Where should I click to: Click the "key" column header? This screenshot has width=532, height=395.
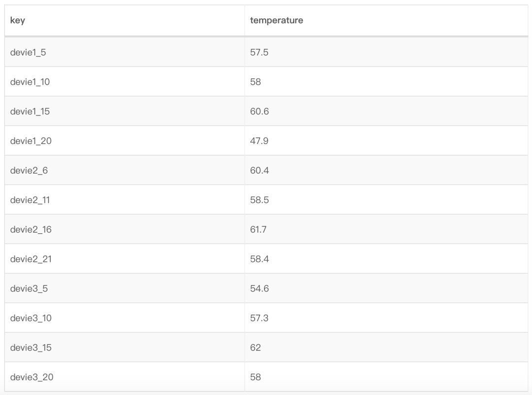tap(18, 21)
